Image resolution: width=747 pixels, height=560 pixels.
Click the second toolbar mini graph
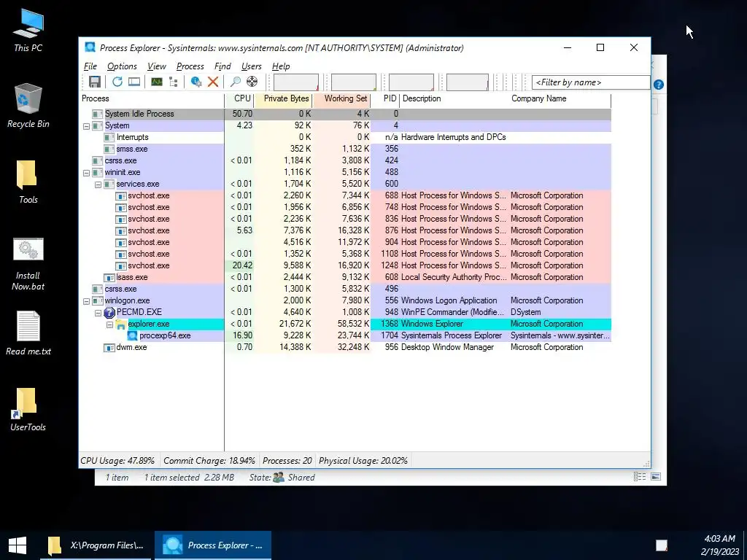coord(354,82)
